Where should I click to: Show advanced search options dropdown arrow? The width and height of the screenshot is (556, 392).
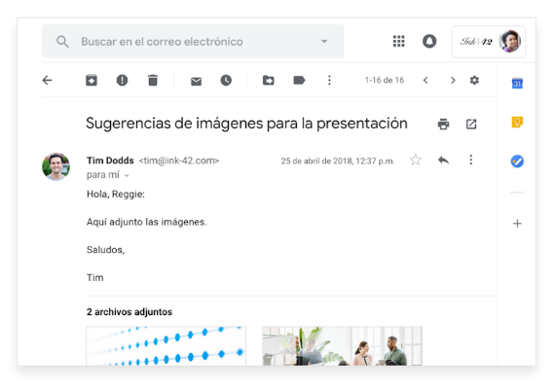click(324, 42)
